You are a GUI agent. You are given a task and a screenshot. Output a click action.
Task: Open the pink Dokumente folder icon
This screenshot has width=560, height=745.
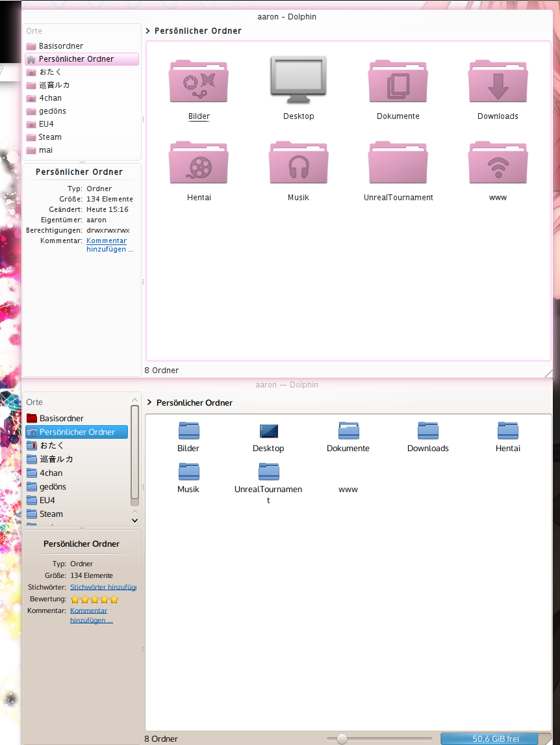click(398, 81)
